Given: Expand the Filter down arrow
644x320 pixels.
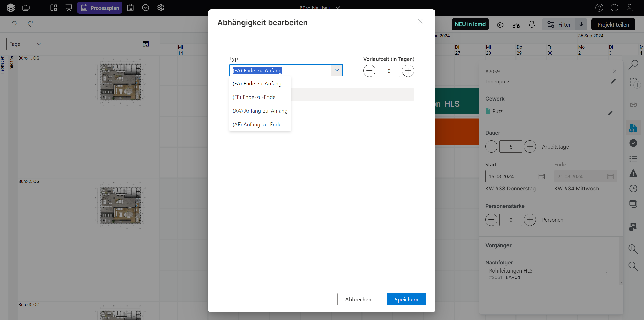Looking at the screenshot, I should coord(581,24).
